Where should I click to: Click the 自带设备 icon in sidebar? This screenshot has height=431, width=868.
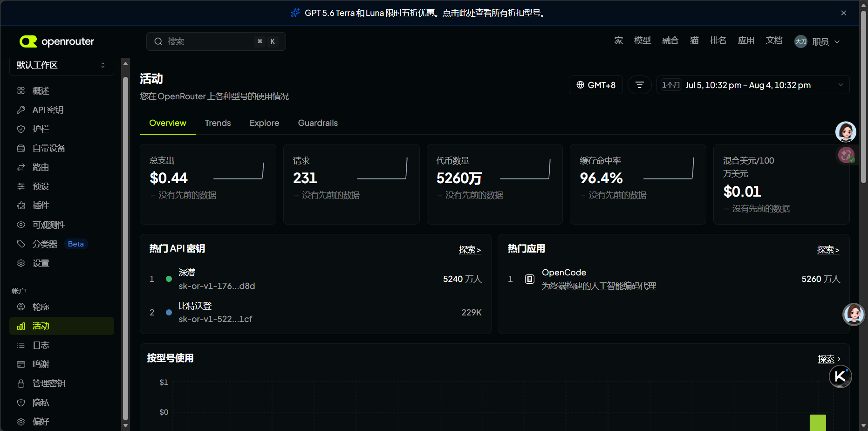tap(21, 148)
